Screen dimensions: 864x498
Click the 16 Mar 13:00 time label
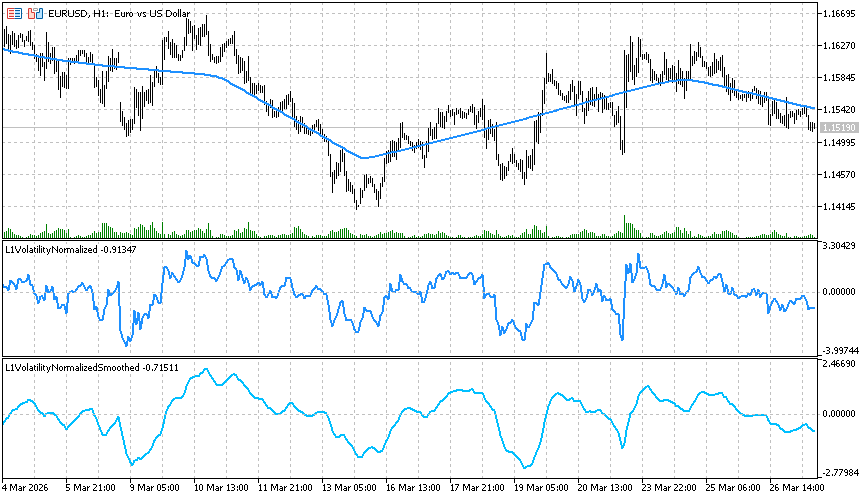[413, 488]
